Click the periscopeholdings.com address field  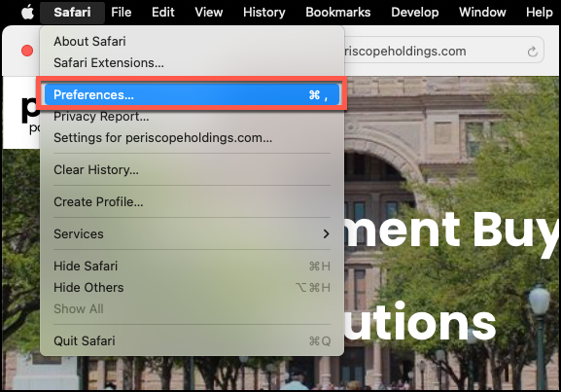(443, 51)
